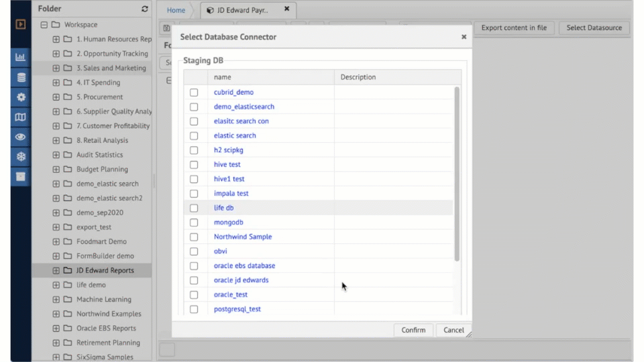The height and width of the screenshot is (362, 644).
Task: Open the snowflake sidebar icon
Action: 21,156
